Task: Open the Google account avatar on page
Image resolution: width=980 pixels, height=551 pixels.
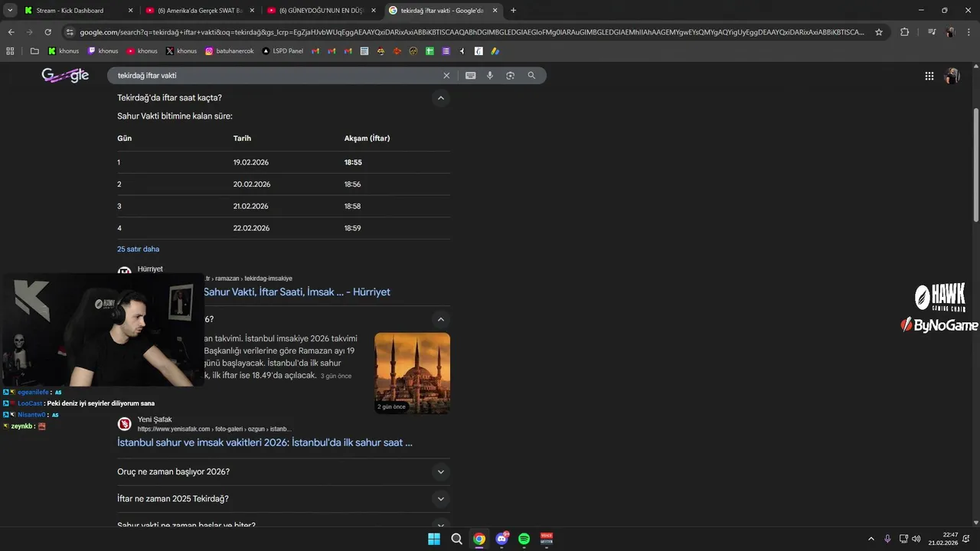Action: coord(952,76)
